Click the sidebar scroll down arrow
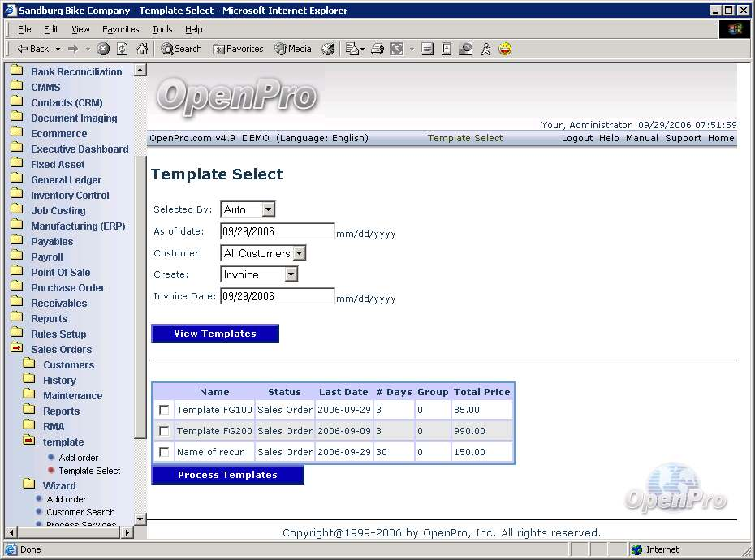The image size is (755, 560). coord(140,519)
